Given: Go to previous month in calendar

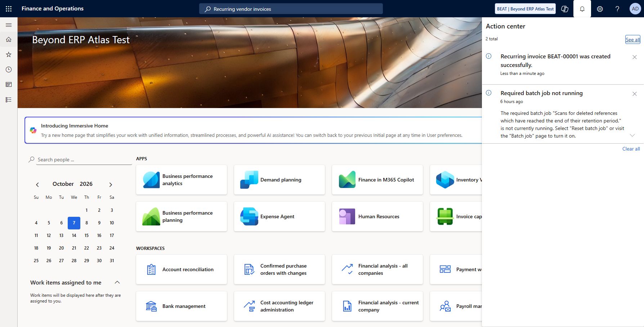Looking at the screenshot, I should (x=37, y=184).
